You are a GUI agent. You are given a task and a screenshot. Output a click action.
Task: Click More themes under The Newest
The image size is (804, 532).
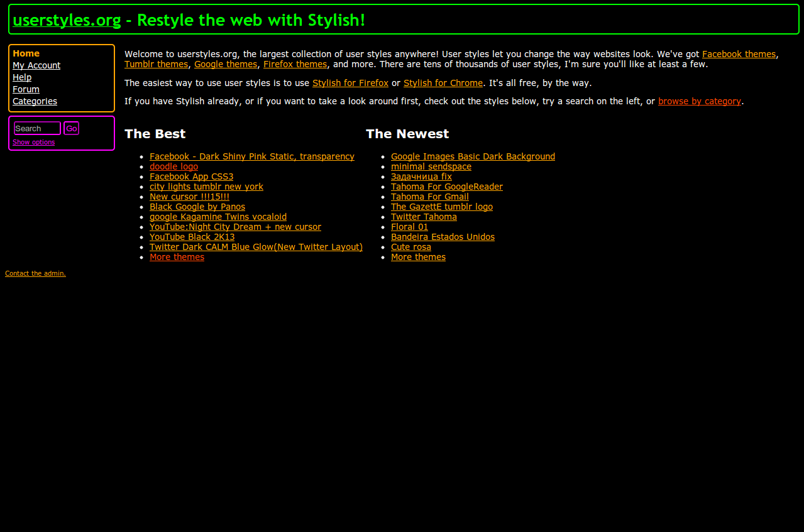coord(418,257)
